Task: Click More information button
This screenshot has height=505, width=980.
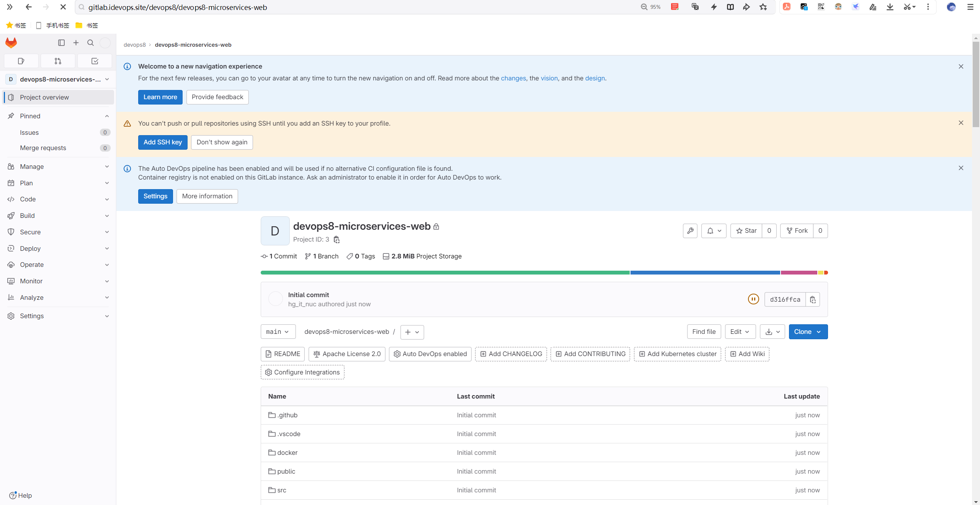Action: coord(207,196)
